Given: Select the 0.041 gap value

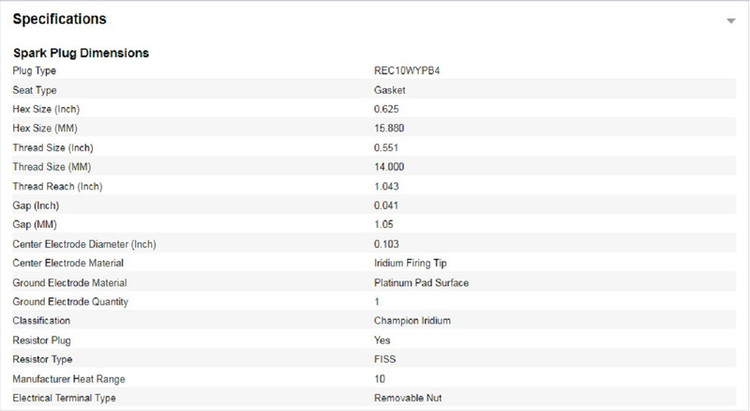Looking at the screenshot, I should [386, 206].
